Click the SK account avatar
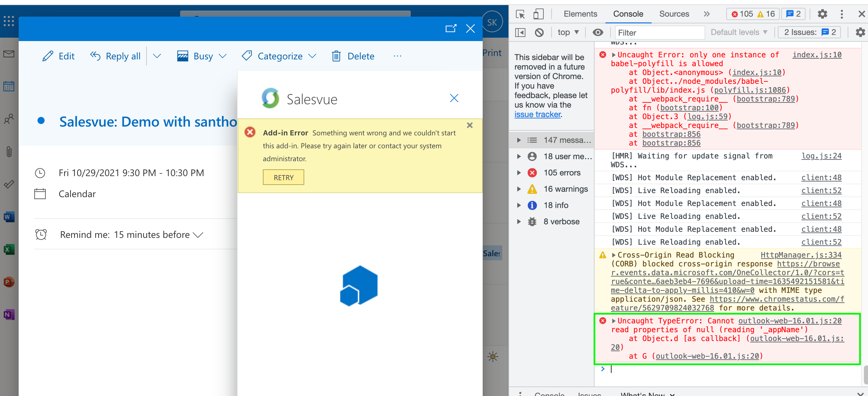 coord(492,22)
